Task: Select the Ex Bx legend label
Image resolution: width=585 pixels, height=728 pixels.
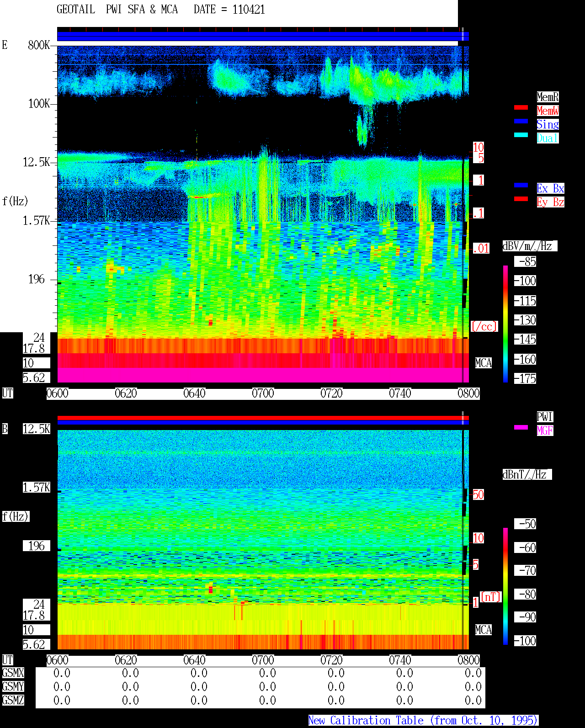Action: (550, 188)
